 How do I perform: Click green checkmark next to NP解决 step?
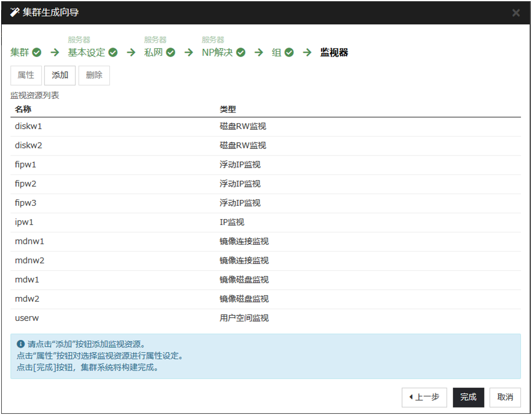(x=240, y=52)
